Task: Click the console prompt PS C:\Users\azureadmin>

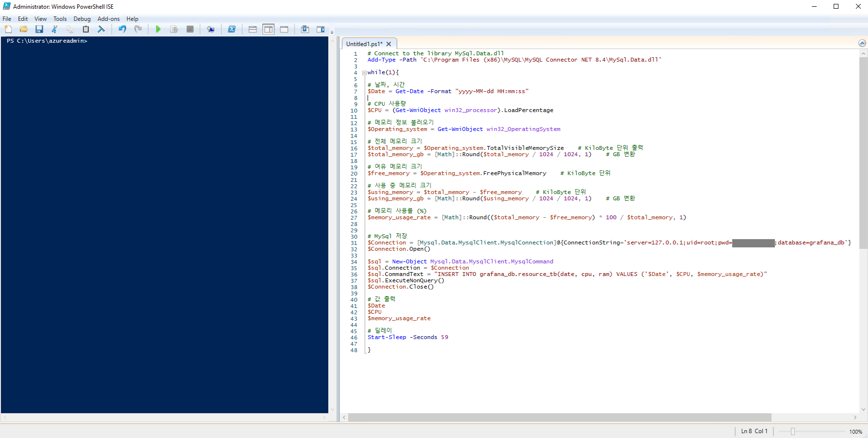Action: (47, 41)
